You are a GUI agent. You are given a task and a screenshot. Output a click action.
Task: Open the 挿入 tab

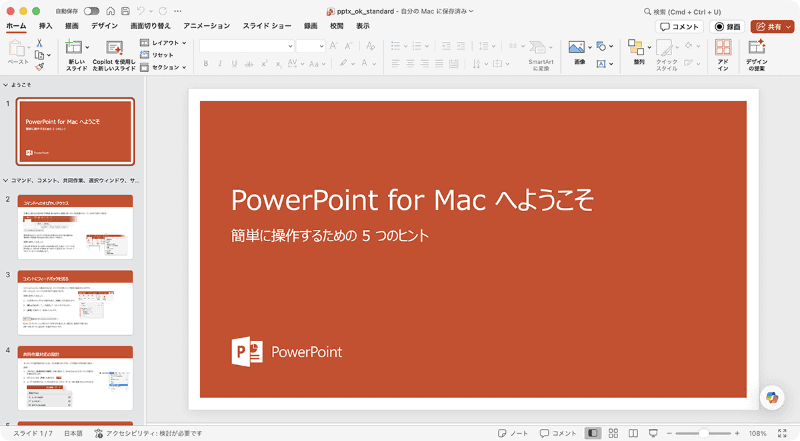[45, 26]
